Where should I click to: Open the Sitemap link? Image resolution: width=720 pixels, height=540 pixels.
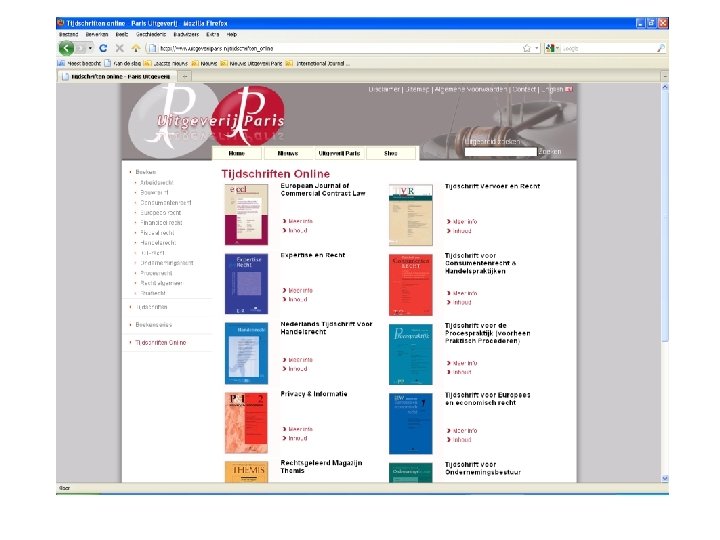pos(417,90)
